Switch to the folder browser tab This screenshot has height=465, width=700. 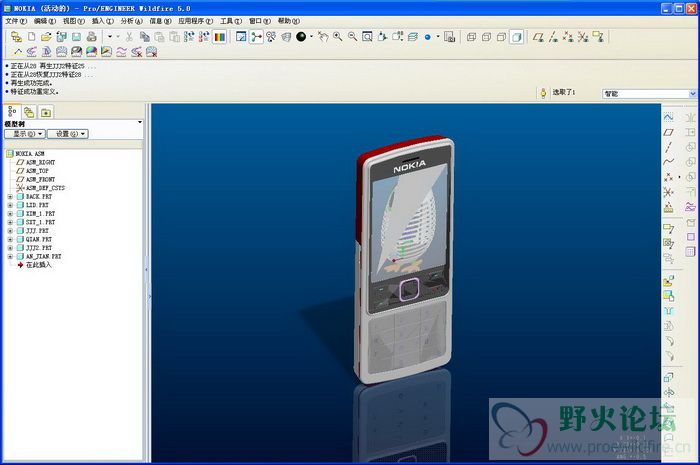[29, 112]
